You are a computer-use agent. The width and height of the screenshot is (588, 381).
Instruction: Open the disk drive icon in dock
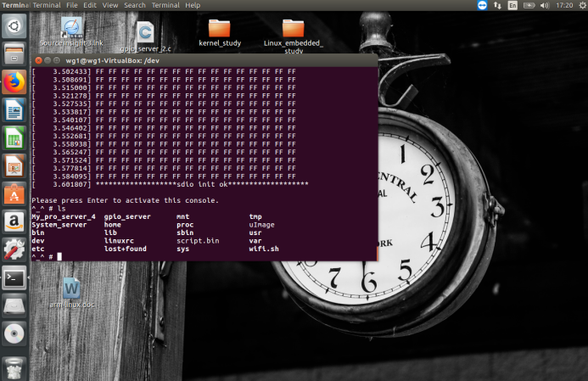[14, 305]
